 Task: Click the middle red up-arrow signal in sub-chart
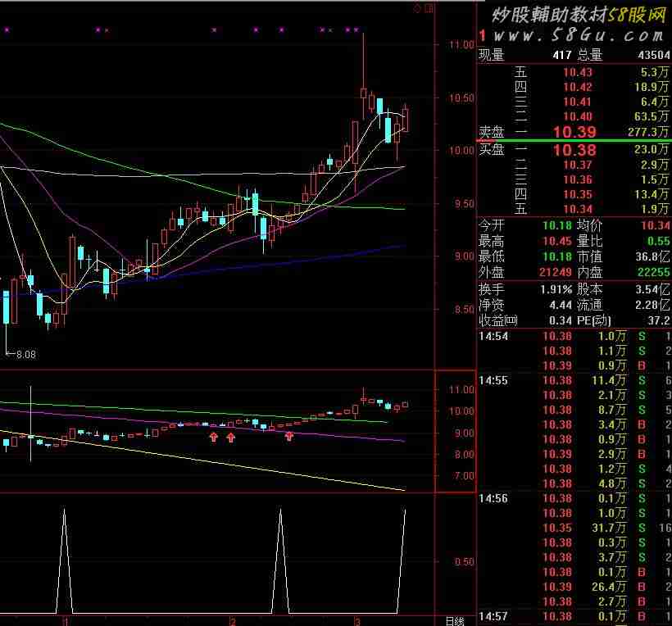click(x=231, y=438)
